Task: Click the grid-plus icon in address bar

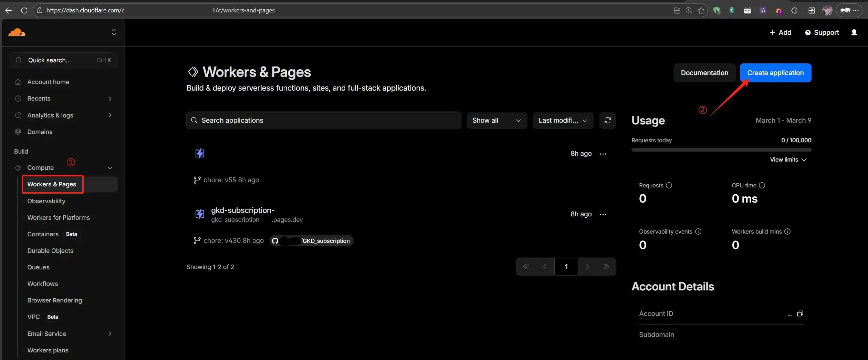Action: (x=677, y=10)
